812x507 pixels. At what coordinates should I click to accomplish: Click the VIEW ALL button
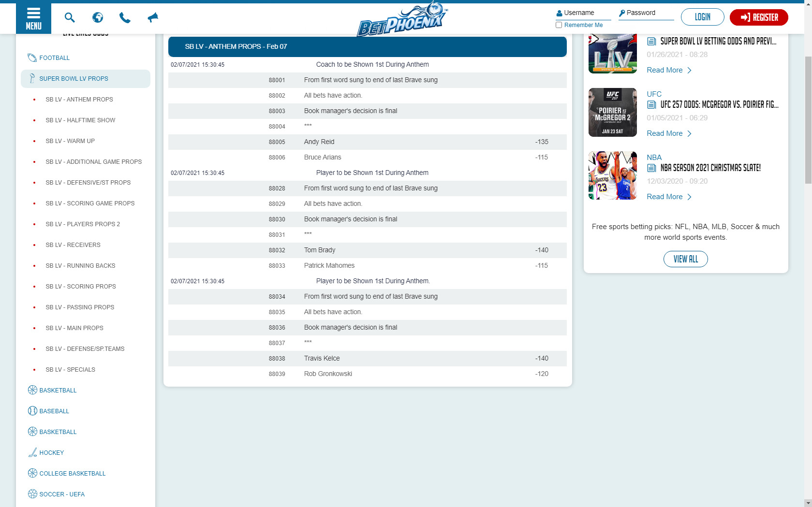point(685,259)
